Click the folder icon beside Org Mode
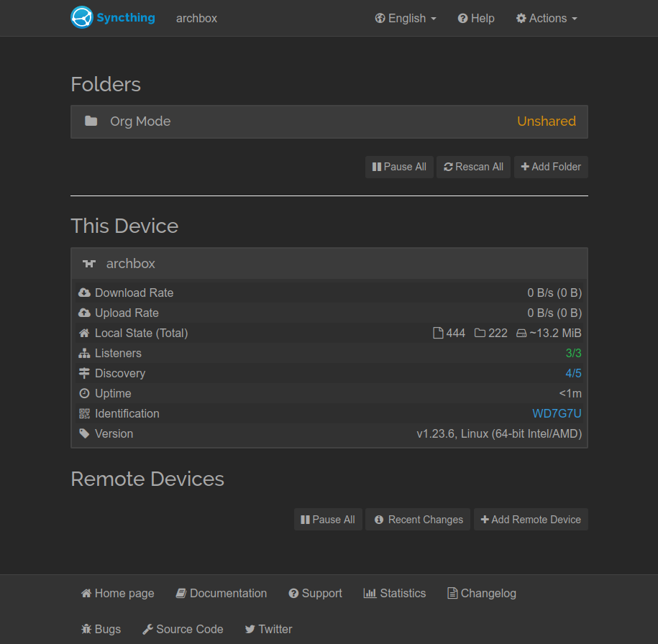 coord(91,121)
